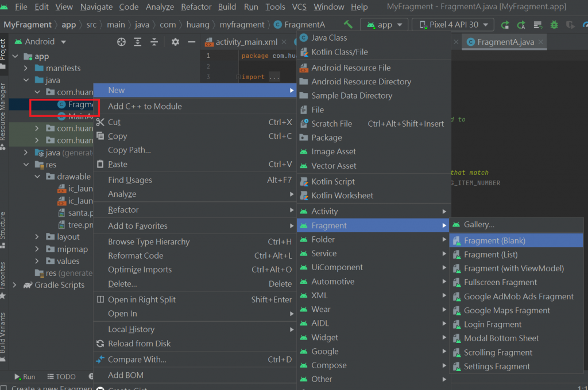
Task: Select Add C++ to Module
Action: [x=195, y=107]
